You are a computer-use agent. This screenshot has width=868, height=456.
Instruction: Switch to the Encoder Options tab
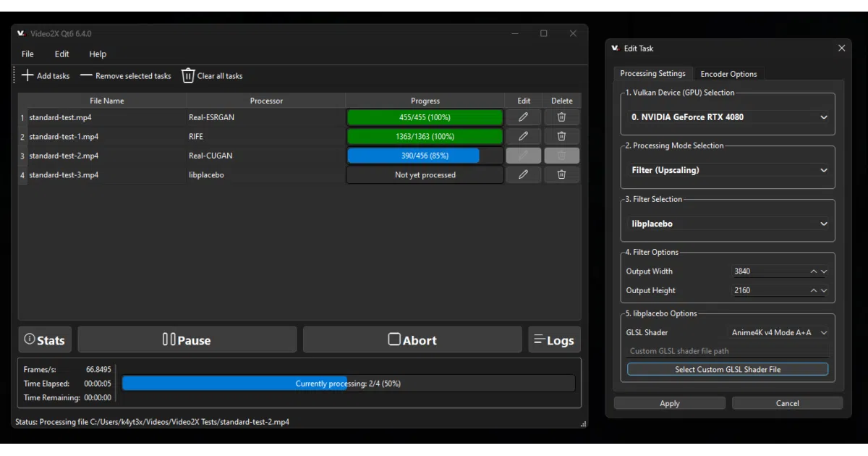[728, 74]
